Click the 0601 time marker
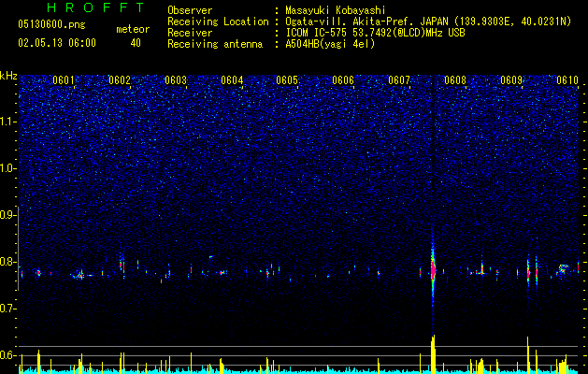Viewport: 588px width, 374px height. pyautogui.click(x=64, y=80)
